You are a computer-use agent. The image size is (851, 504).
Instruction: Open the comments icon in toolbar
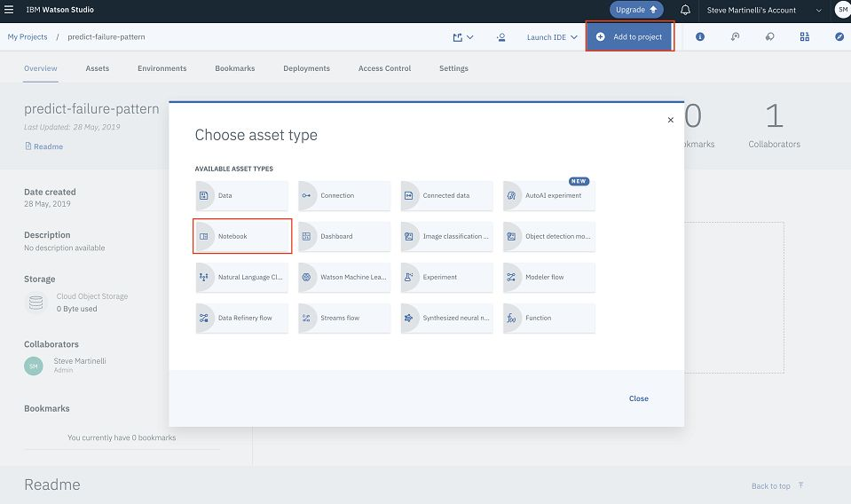769,37
